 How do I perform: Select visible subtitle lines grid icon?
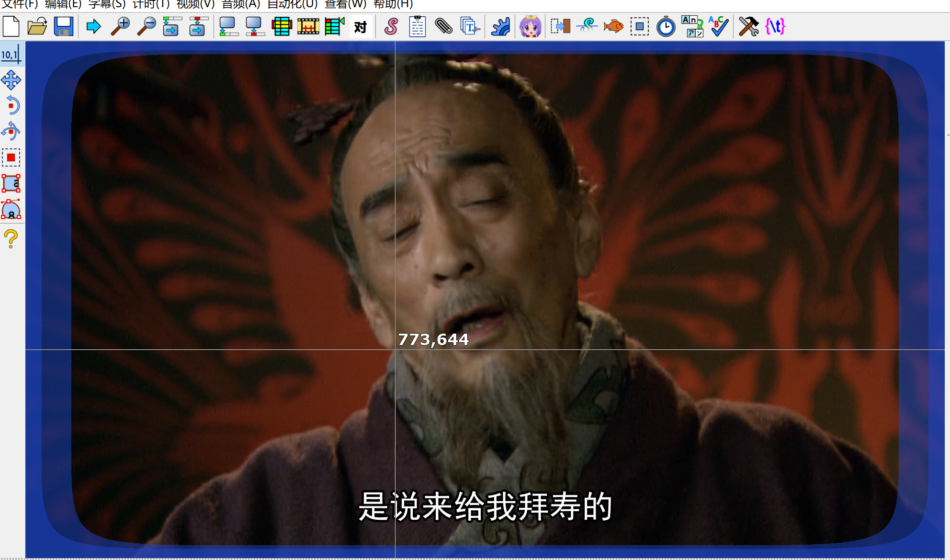pyautogui.click(x=282, y=26)
